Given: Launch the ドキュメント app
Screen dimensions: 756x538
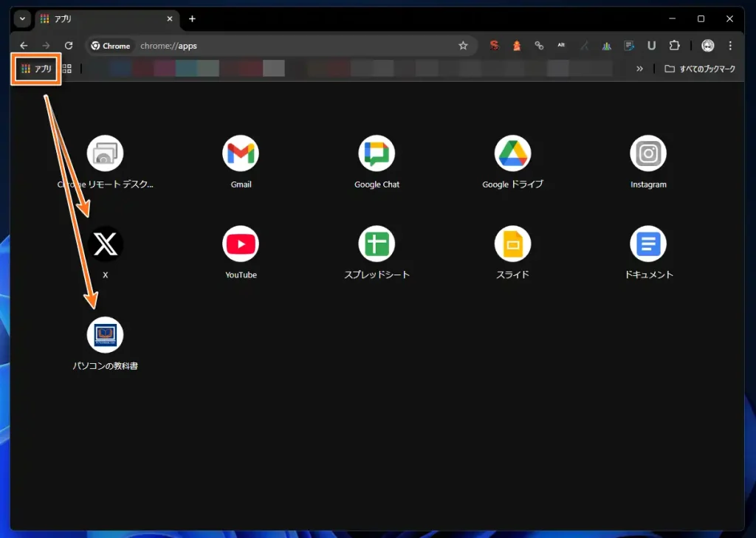Looking at the screenshot, I should [x=648, y=244].
